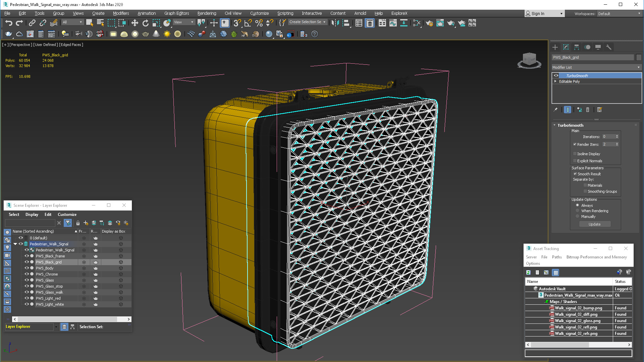
Task: Open Schematic View icon
Action: click(404, 23)
